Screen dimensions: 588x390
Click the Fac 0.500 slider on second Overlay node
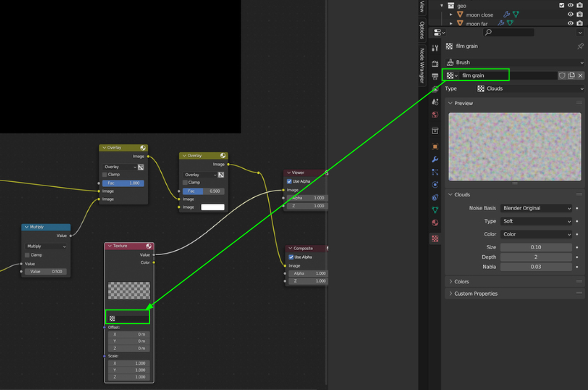click(x=204, y=191)
